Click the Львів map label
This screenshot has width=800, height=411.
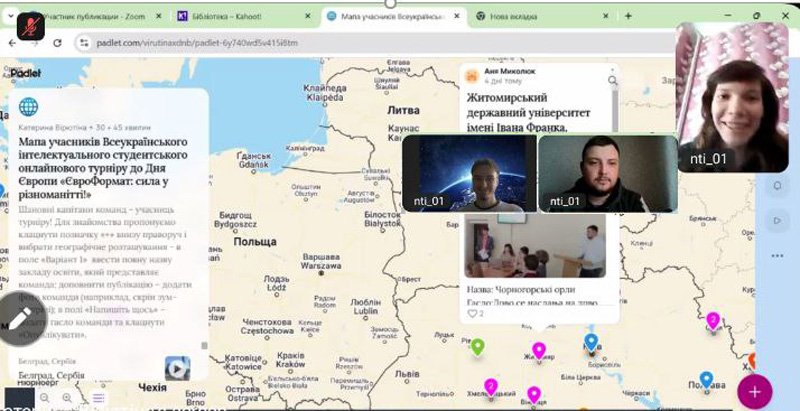pyautogui.click(x=407, y=374)
